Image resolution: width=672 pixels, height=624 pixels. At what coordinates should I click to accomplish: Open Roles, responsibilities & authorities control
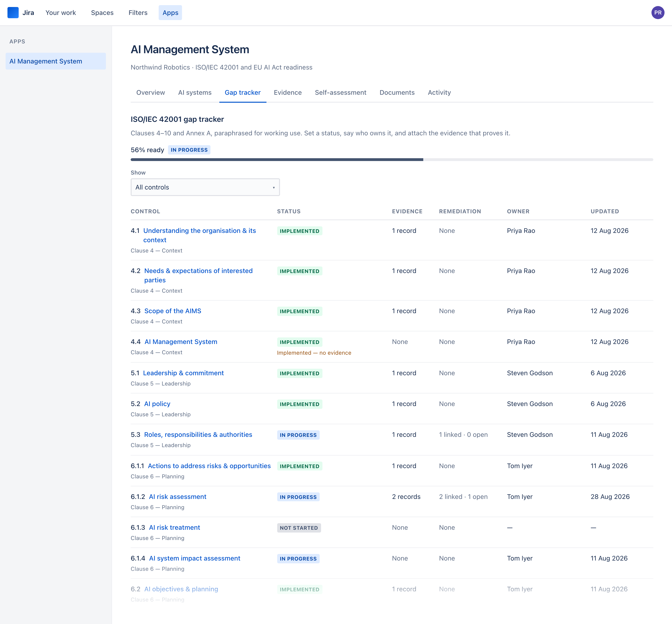[x=198, y=435]
